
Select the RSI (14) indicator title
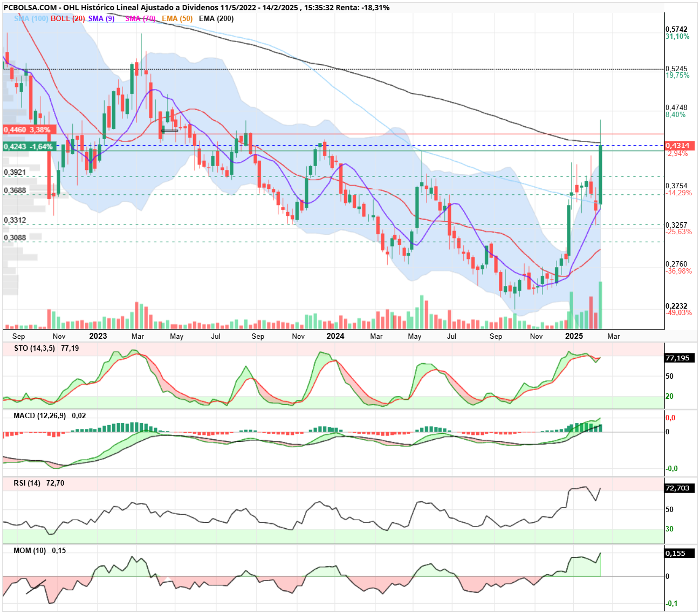[x=27, y=483]
